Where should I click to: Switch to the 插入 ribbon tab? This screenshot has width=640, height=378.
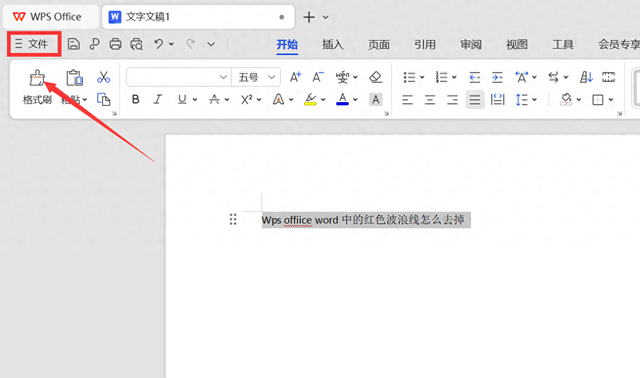333,44
